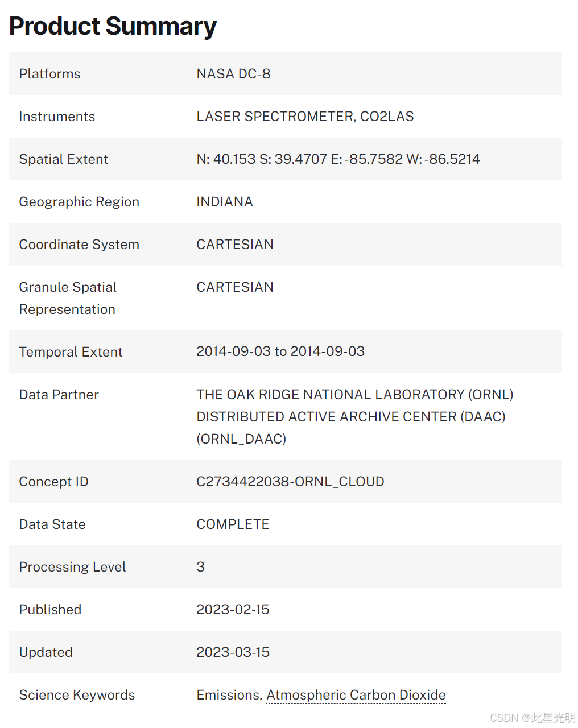Click the Processing Level value 3

[x=200, y=567]
